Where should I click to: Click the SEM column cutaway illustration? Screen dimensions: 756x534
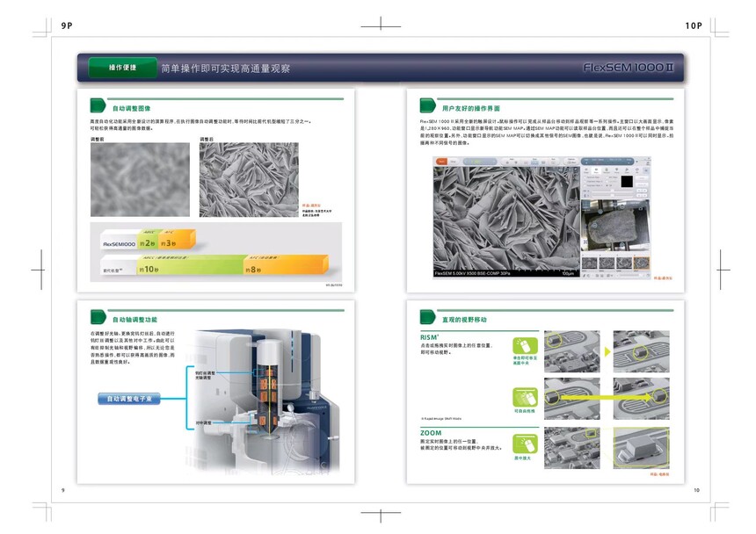click(263, 402)
